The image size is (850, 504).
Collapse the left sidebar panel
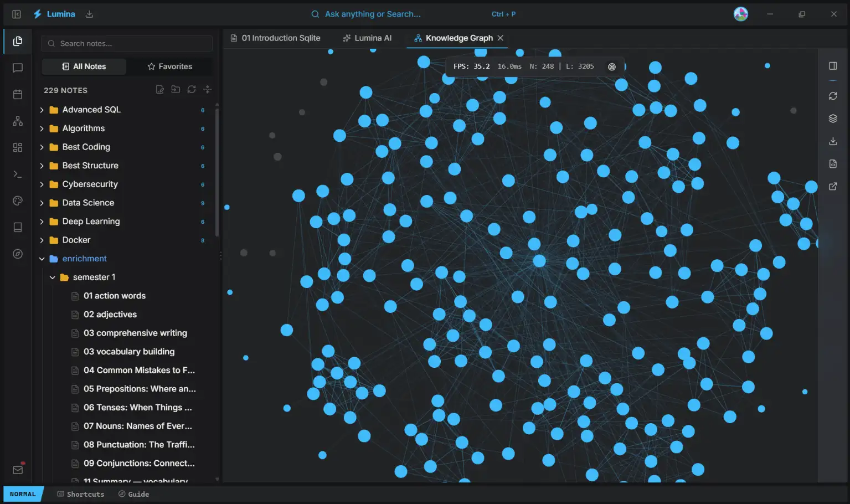[x=17, y=14]
